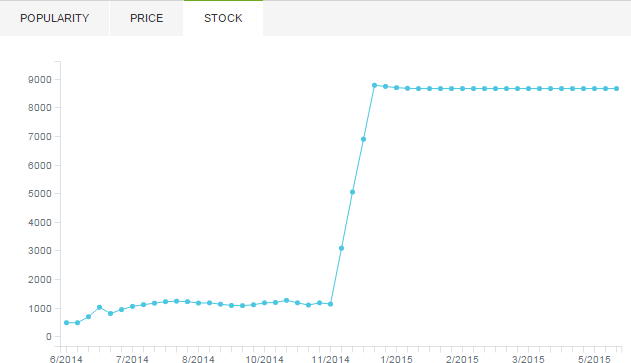Click the 10/2014 x-axis label

tap(264, 359)
